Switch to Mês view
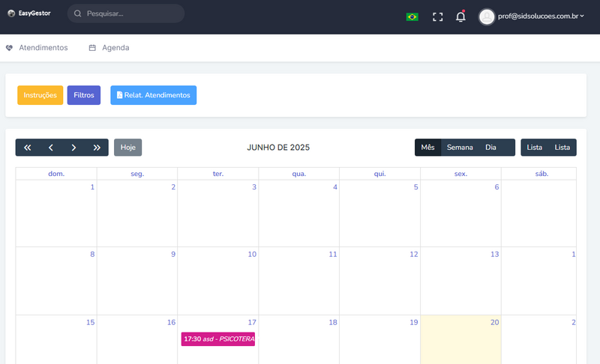This screenshot has width=600, height=364. coord(427,148)
